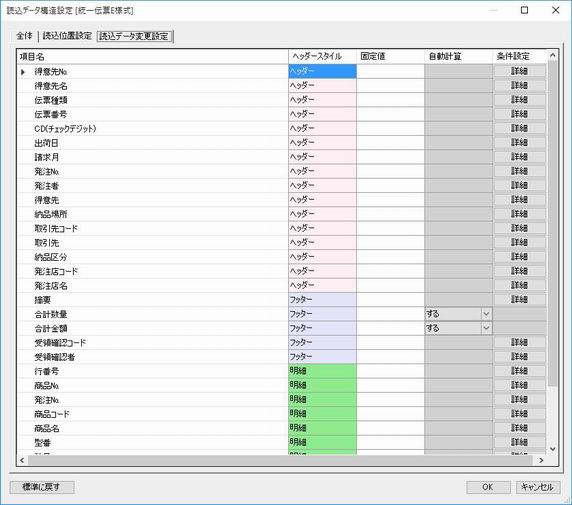Image resolution: width=572 pixels, height=505 pixels.
Task: Click the row selector arrow beside 得意先No.
Action: [23, 72]
